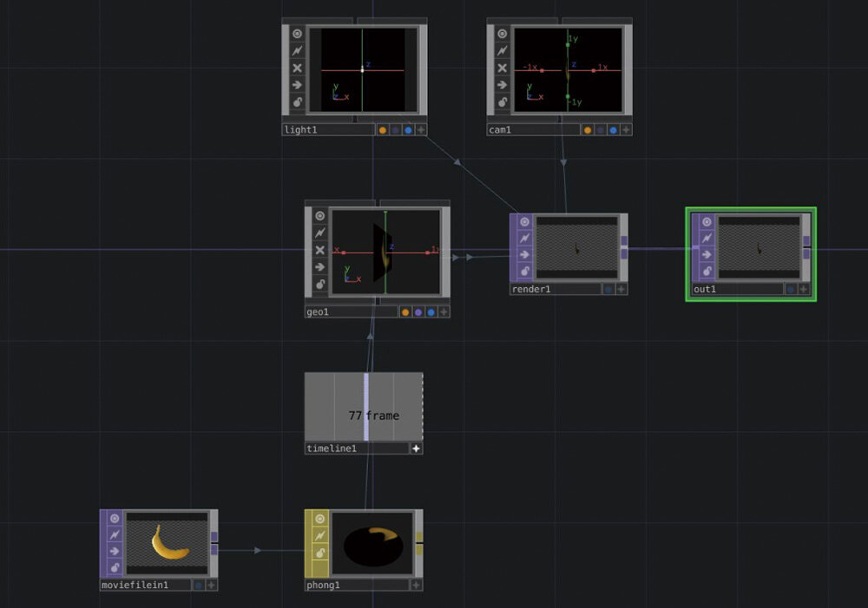The image size is (868, 608).
Task: Toggle the orange flag dot on cam1
Action: [588, 130]
